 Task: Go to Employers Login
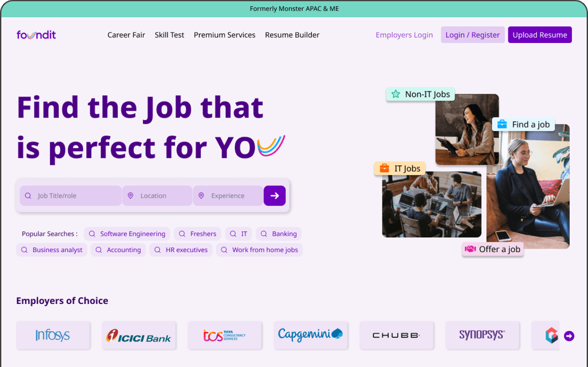[x=404, y=35]
